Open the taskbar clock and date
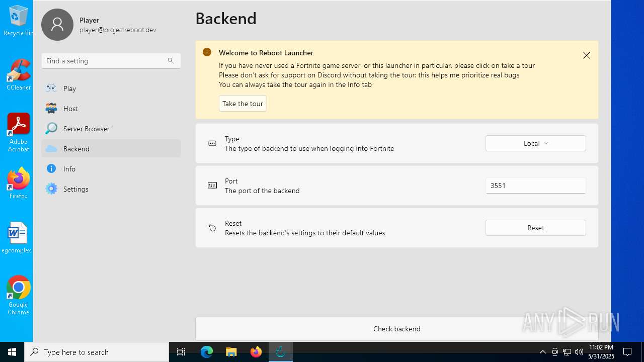 (x=601, y=352)
